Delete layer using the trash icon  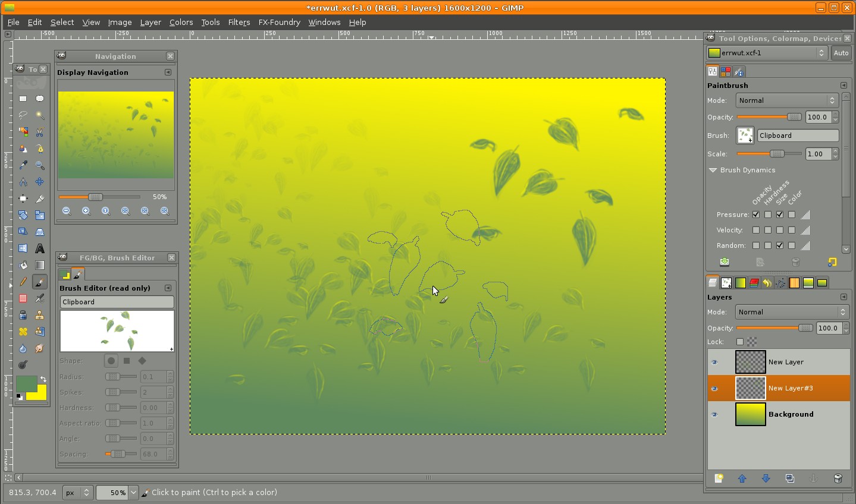pyautogui.click(x=838, y=478)
